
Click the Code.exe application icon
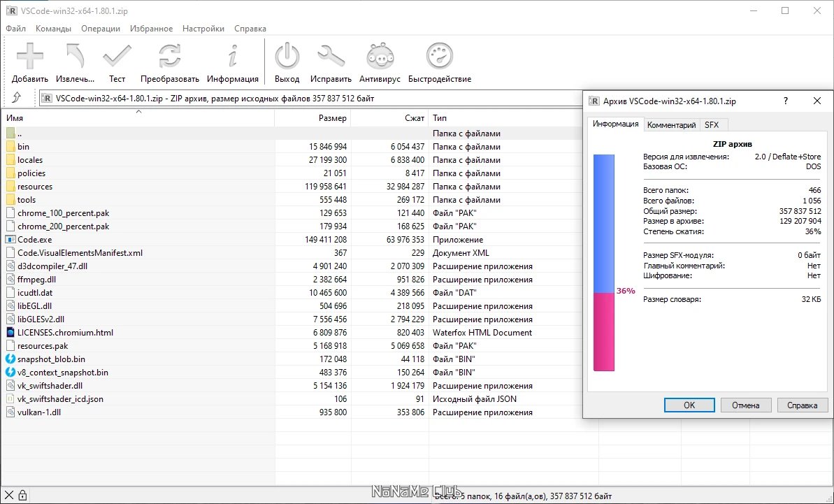pyautogui.click(x=10, y=239)
